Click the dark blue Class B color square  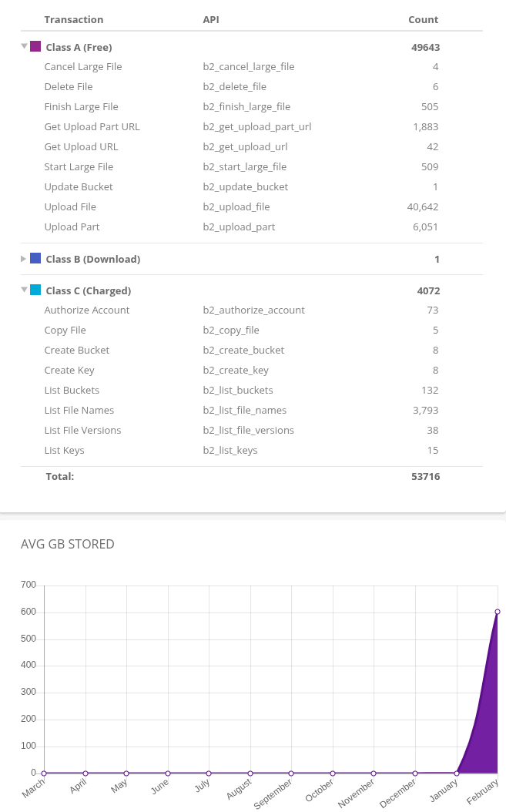click(x=35, y=258)
